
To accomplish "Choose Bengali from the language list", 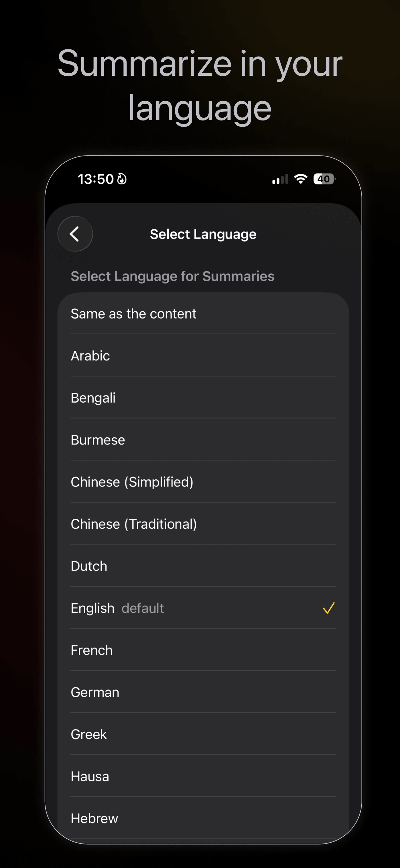I will tap(93, 398).
